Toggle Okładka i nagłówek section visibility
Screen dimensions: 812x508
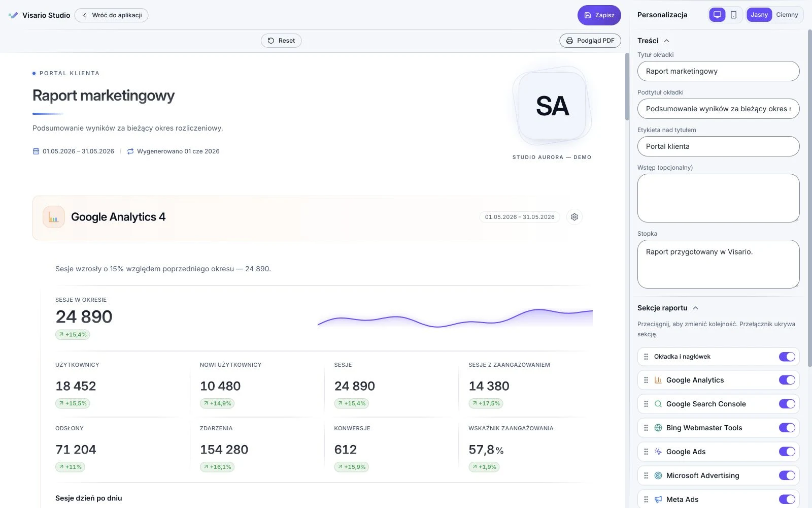(787, 357)
